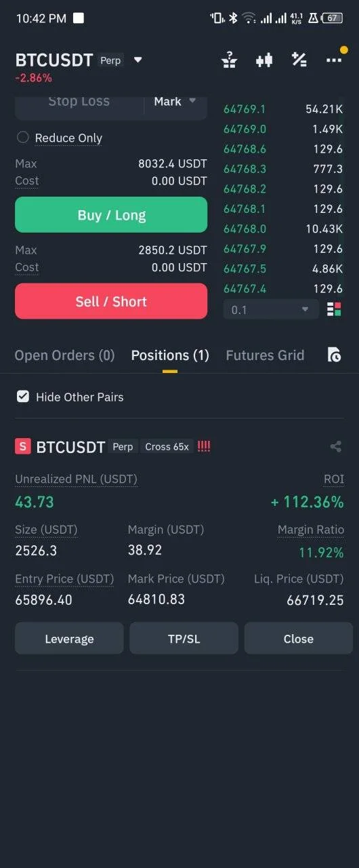Switch to the Open Orders tab
Viewport: 359px width, 868px height.
point(64,355)
